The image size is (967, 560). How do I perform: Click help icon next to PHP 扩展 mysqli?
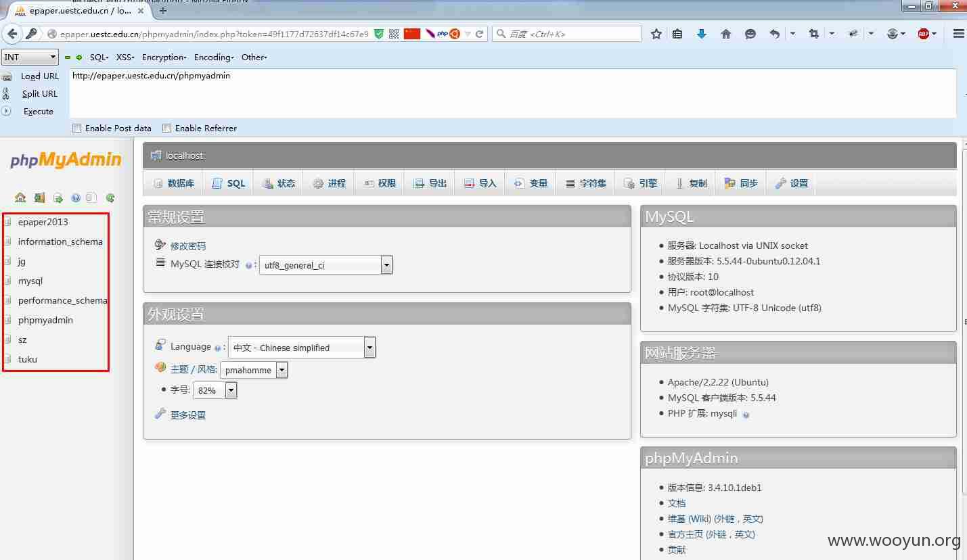click(746, 415)
